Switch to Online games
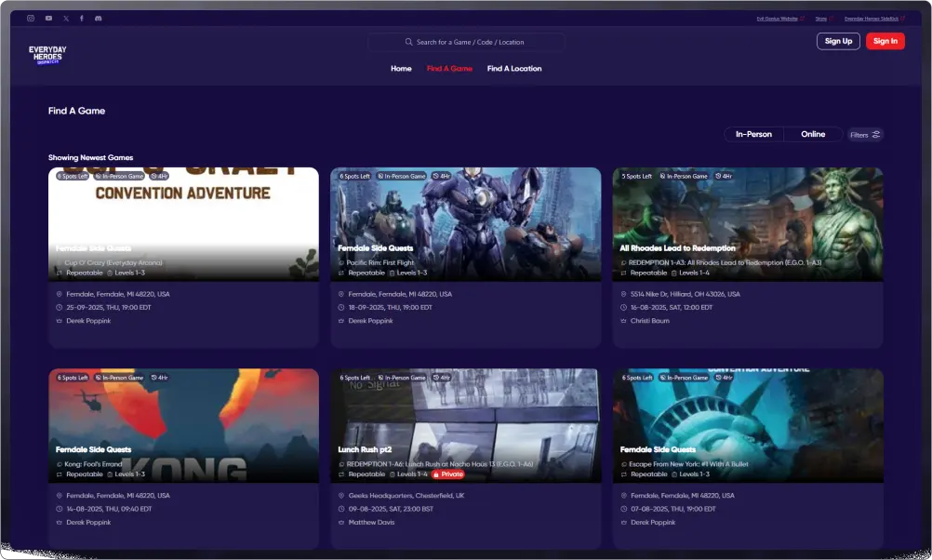 [813, 134]
